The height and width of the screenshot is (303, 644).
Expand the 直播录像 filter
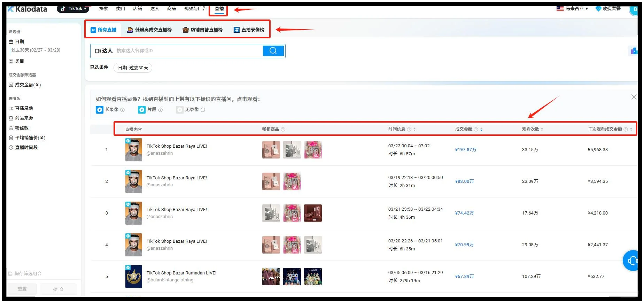click(21, 108)
